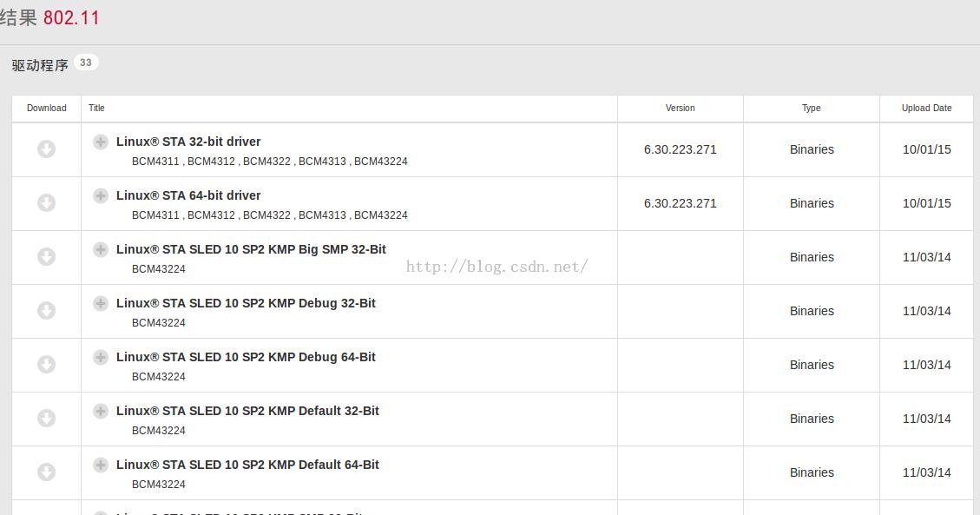980x515 pixels.
Task: Open Linux STA SLED 10 SP2 KMP Debug 32-Bit
Action: click(246, 303)
